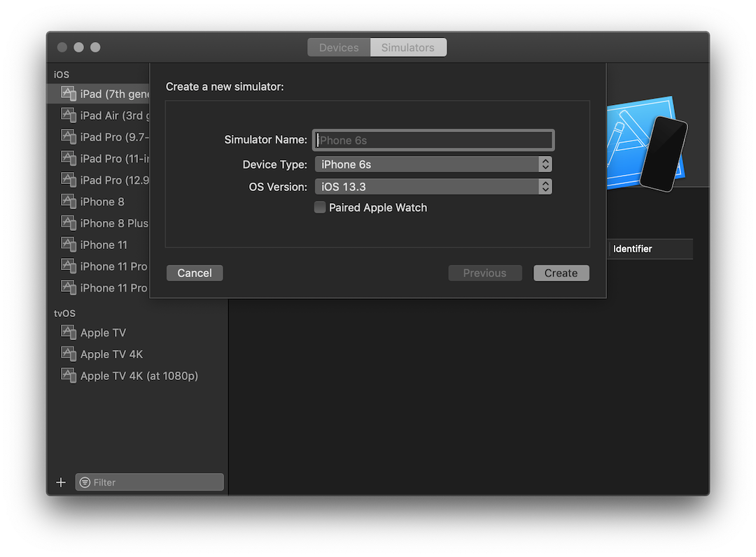Select the iPad (7th generation) simulator icon

(68, 93)
